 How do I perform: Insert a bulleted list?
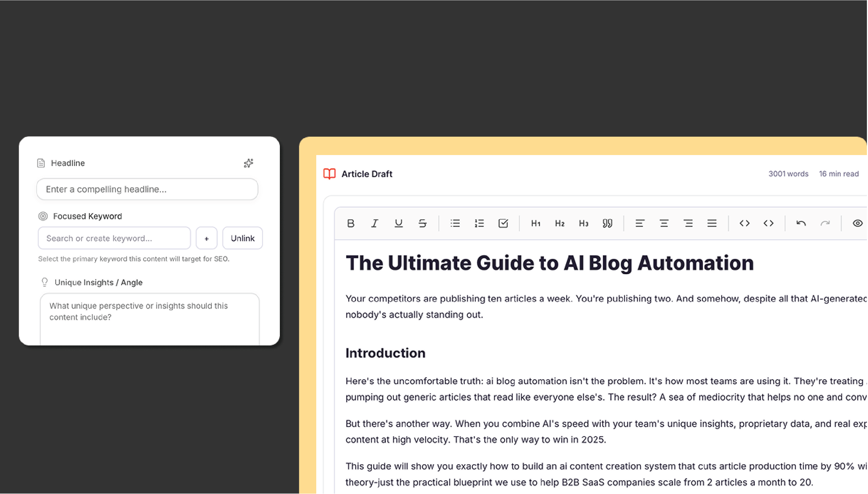coord(455,224)
